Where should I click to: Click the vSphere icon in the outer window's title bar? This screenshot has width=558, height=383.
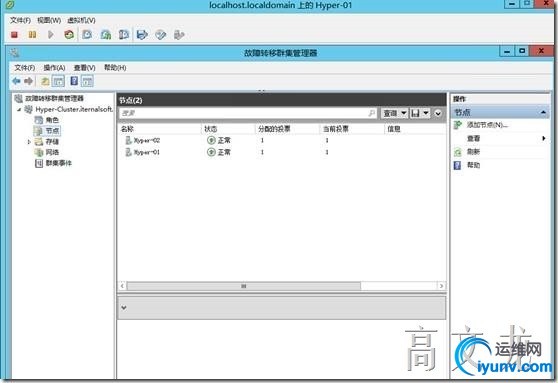10,5
